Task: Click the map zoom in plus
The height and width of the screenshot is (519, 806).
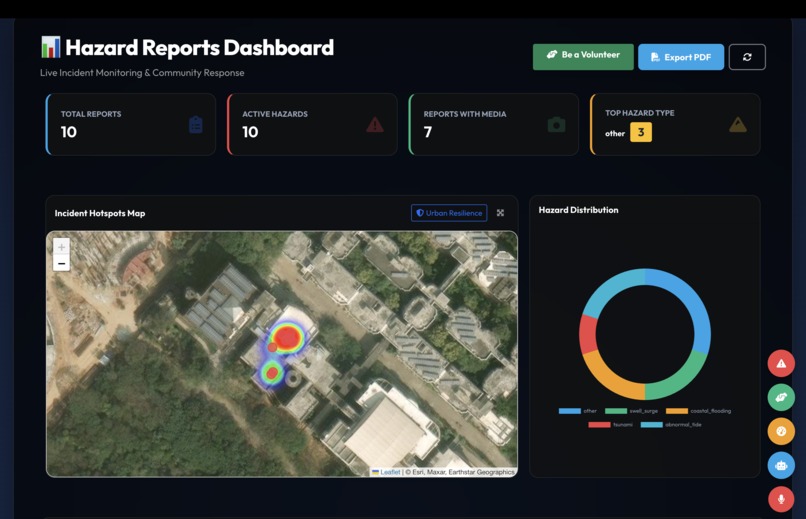Action: click(x=61, y=247)
